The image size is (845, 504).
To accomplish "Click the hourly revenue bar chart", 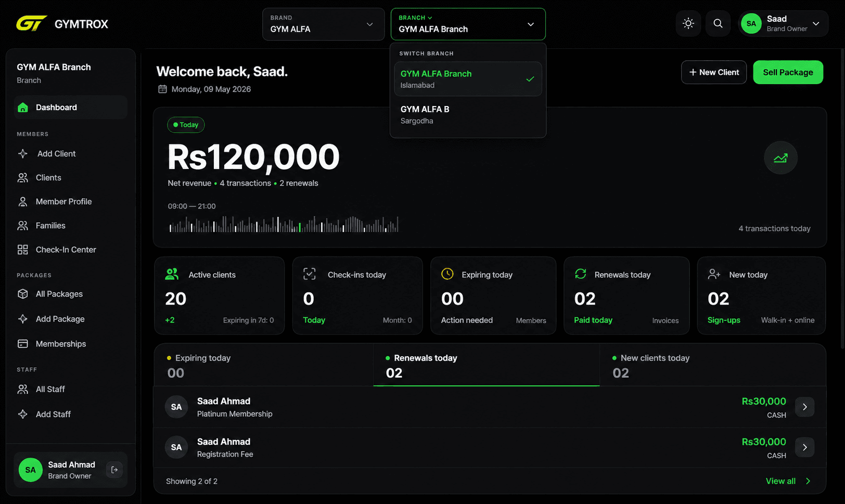I will tap(284, 224).
